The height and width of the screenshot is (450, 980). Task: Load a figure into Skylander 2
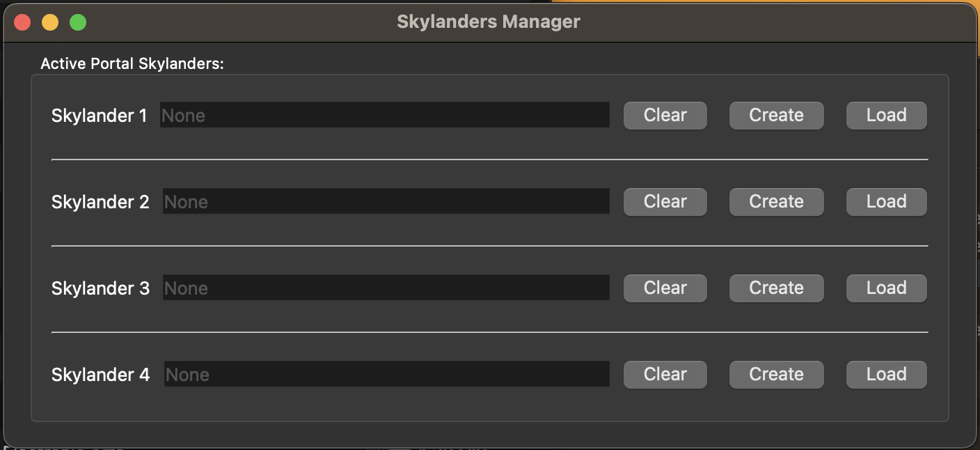886,201
